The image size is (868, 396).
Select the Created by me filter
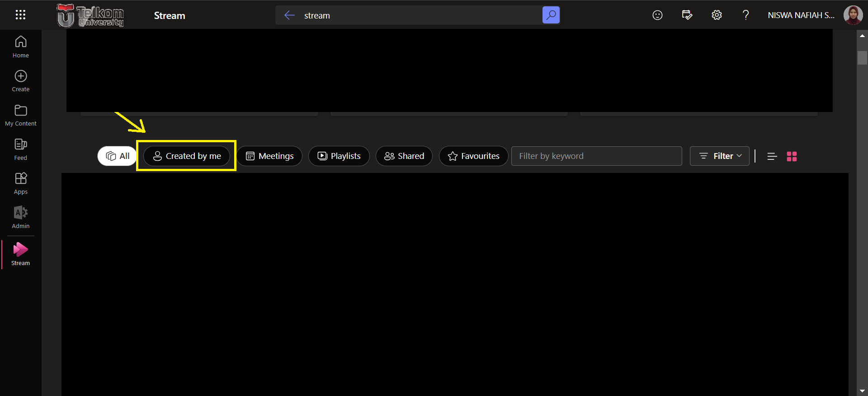point(187,156)
